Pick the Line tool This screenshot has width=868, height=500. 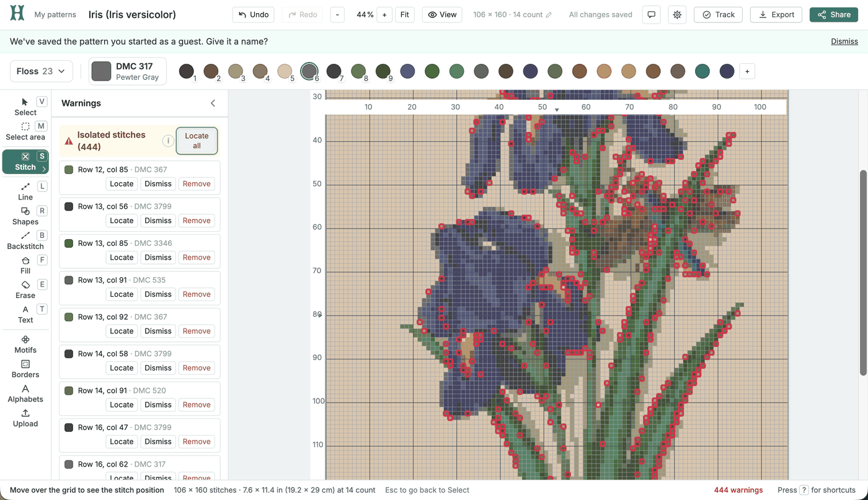(25, 191)
